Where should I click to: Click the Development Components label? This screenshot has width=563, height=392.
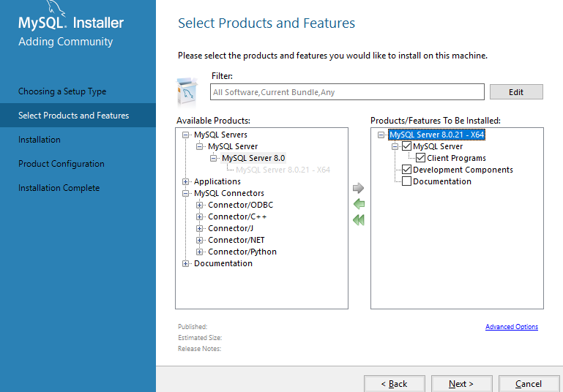coord(463,170)
